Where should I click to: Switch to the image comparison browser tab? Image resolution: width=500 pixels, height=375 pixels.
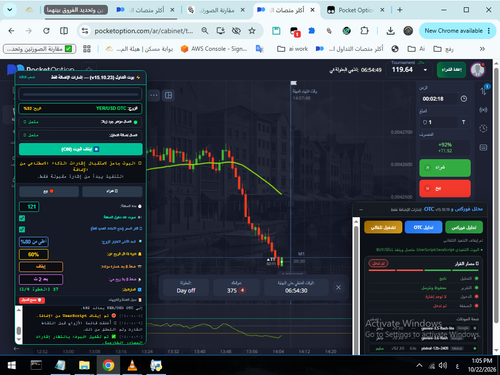(217, 10)
